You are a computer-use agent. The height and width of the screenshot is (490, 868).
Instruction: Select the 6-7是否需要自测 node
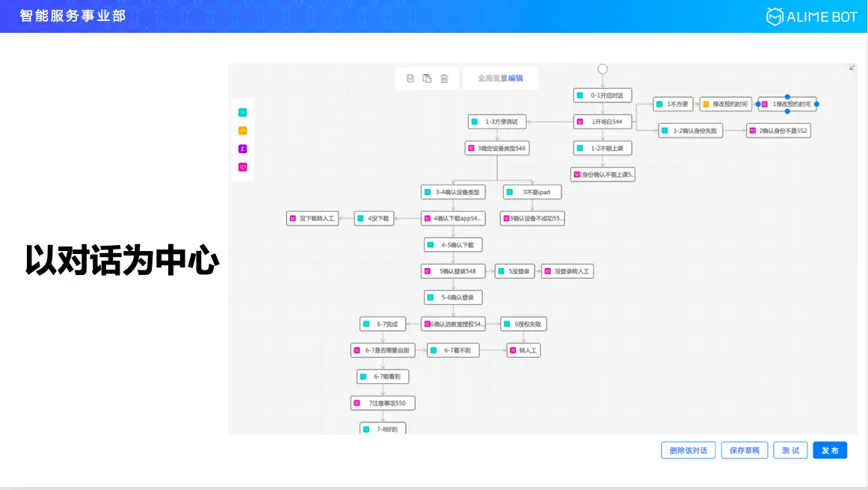click(383, 350)
